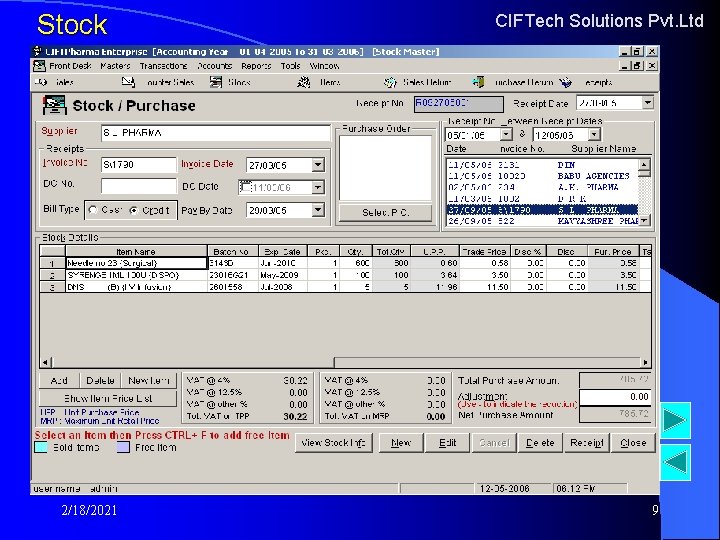This screenshot has width=720, height=540.
Task: Open the 05/01/05 from-date dropdown
Action: [x=506, y=135]
